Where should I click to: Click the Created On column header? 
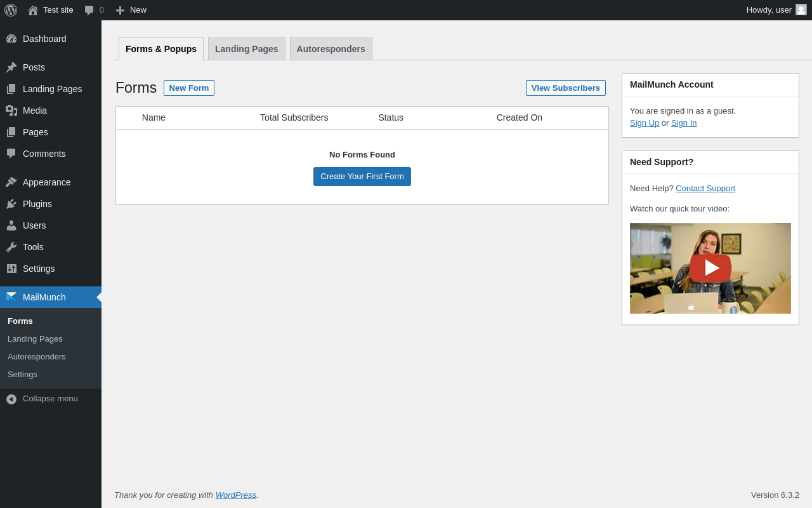520,117
